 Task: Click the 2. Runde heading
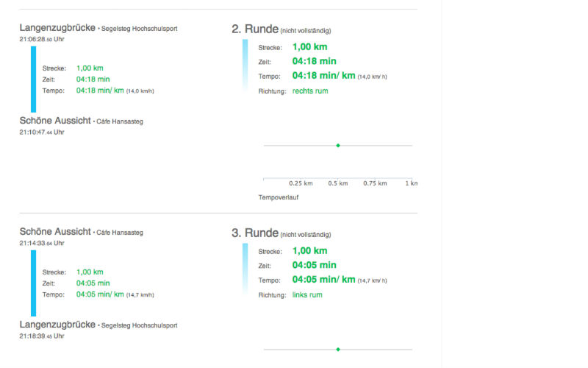coord(255,29)
